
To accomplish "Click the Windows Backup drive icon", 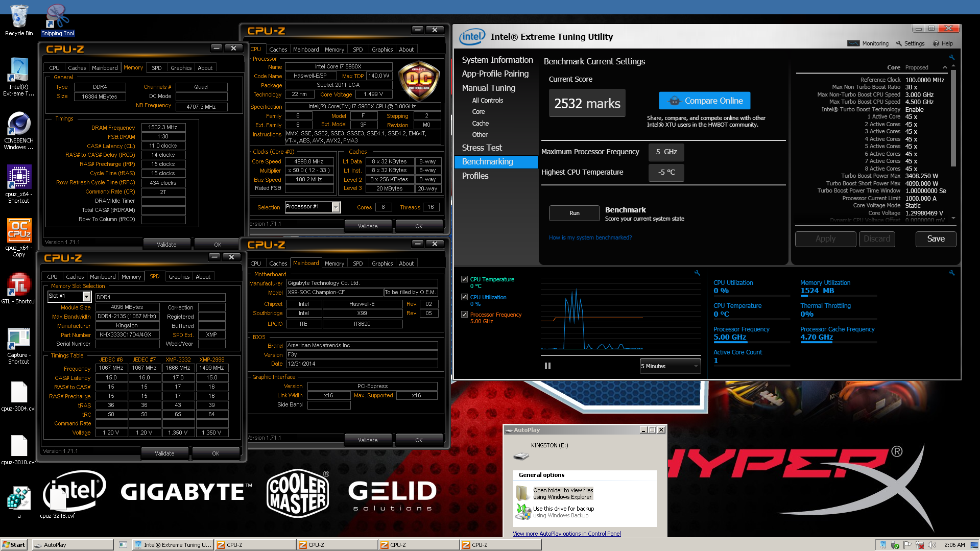I will 522,512.
